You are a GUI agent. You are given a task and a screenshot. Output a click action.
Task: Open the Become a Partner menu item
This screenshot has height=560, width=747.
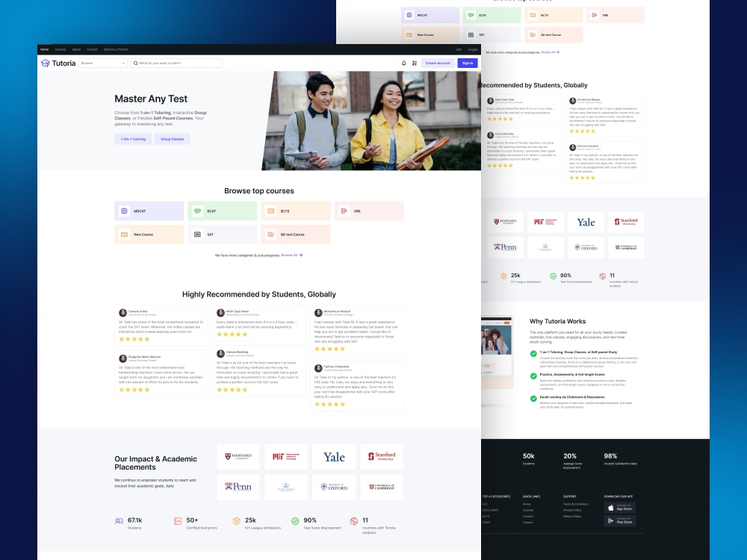pyautogui.click(x=115, y=49)
